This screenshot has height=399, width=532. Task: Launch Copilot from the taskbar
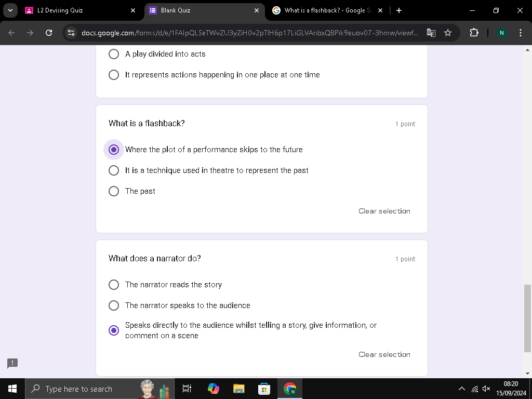(214, 389)
